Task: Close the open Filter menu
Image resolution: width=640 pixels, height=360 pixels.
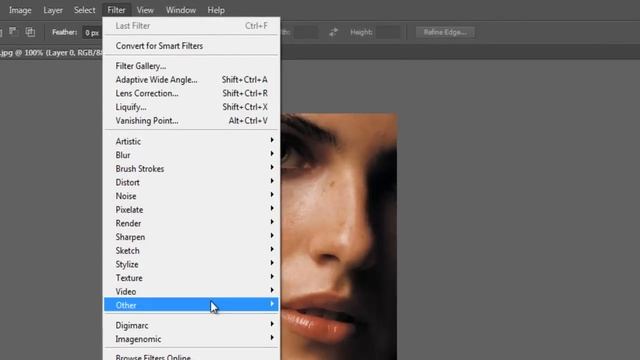Action: pos(116,10)
